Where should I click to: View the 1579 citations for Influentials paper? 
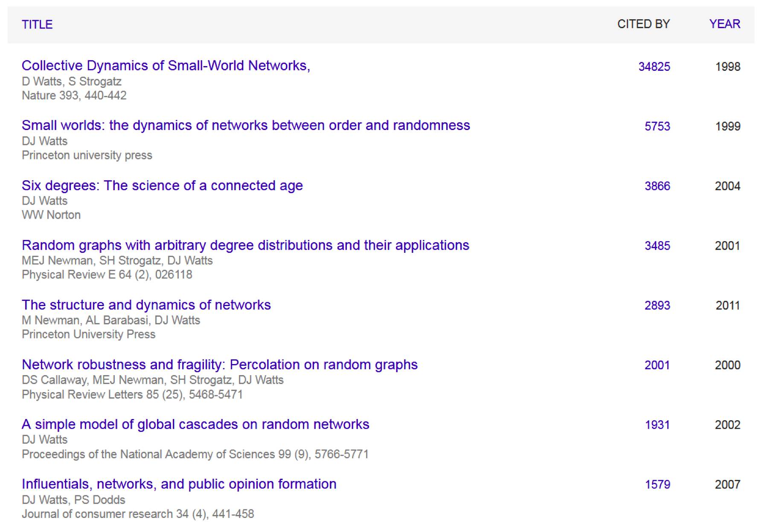tap(657, 484)
